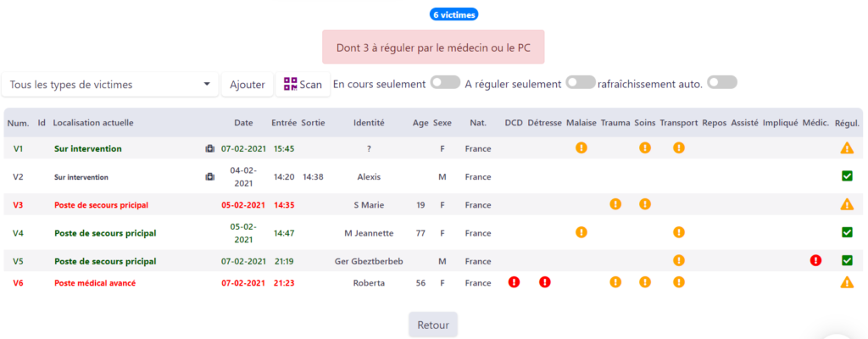Click the orange Malaise indicator for M Jeannette
The height and width of the screenshot is (339, 868).
click(x=581, y=232)
